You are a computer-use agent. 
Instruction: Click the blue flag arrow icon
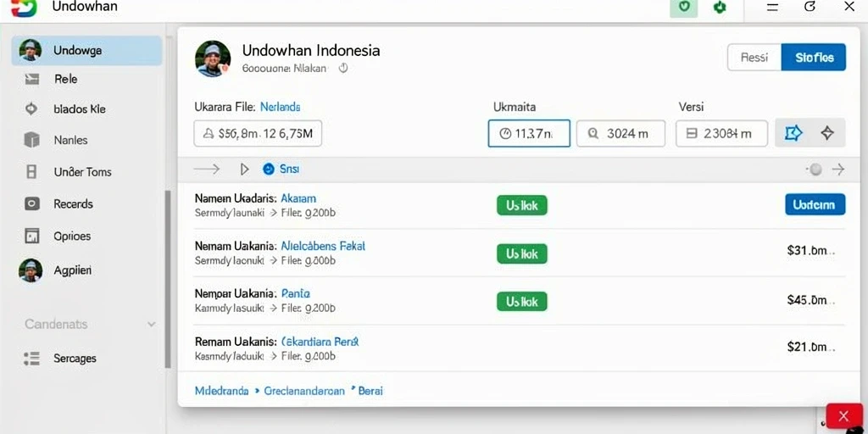point(793,133)
